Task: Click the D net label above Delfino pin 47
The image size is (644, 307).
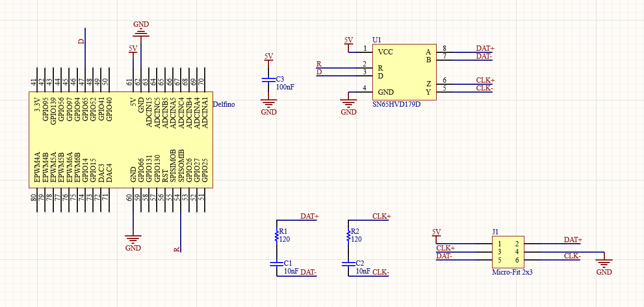Action: pos(81,42)
